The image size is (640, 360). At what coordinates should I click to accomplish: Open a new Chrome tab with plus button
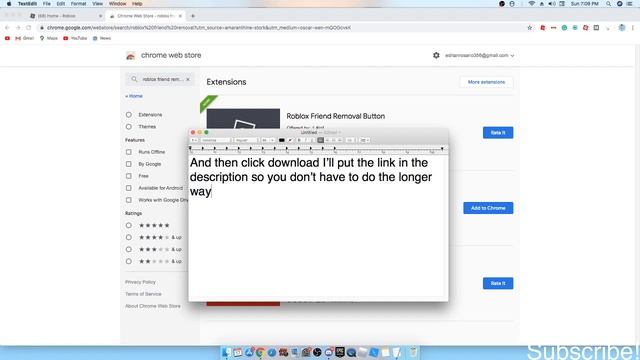pyautogui.click(x=193, y=16)
